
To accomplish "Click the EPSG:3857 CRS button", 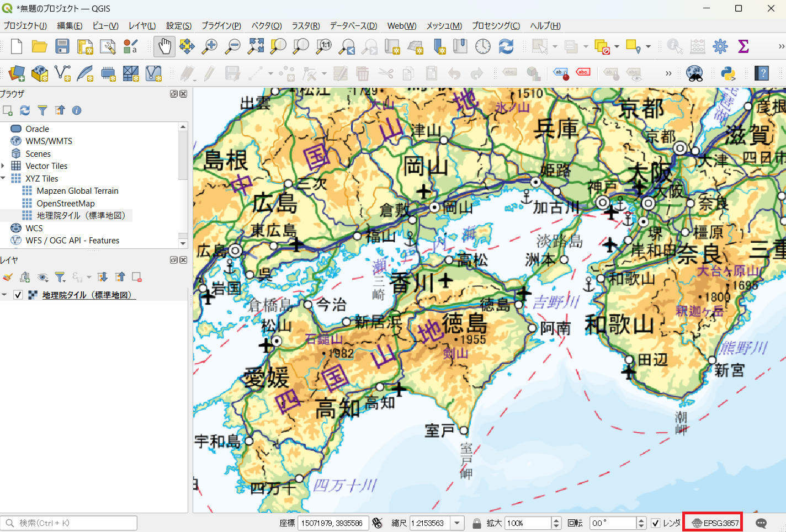I will (x=715, y=523).
